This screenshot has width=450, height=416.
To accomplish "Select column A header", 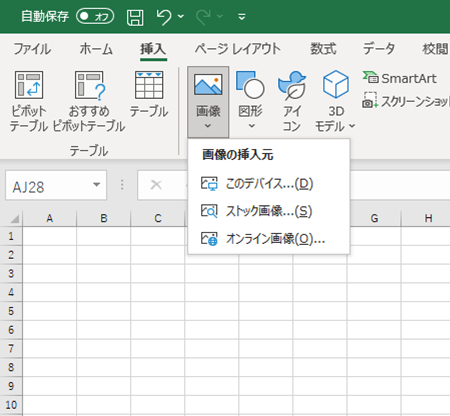I will pos(49,218).
